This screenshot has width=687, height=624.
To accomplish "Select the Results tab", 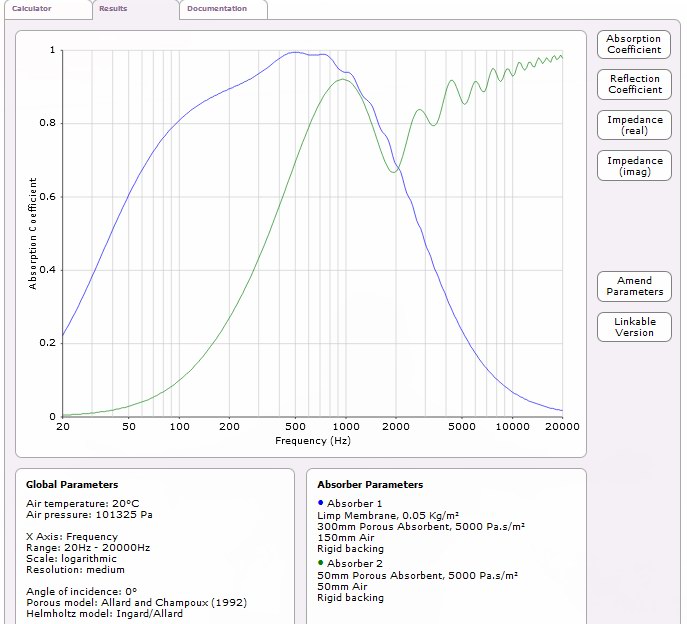I will [136, 9].
